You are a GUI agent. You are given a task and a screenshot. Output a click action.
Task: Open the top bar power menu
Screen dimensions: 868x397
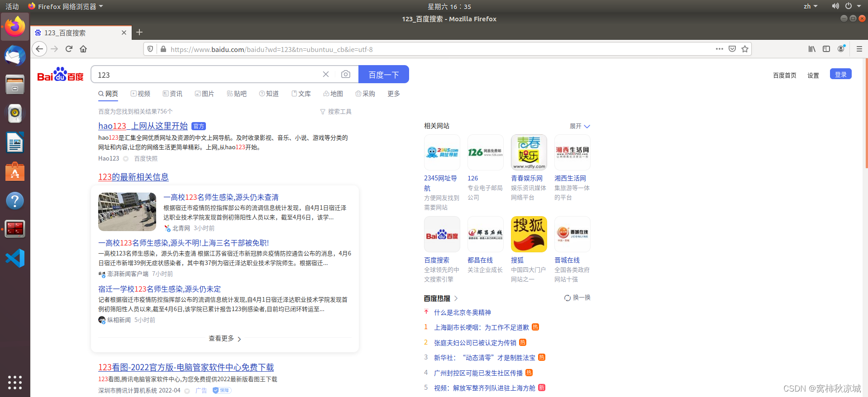[852, 6]
